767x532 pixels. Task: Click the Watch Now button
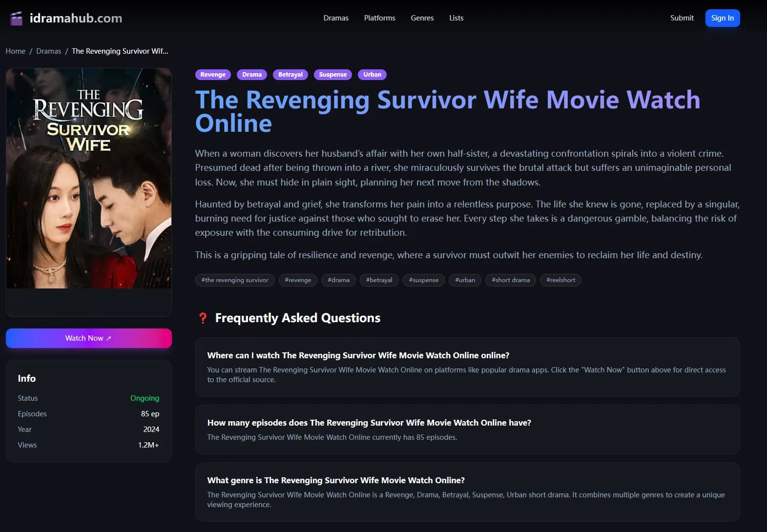point(89,338)
